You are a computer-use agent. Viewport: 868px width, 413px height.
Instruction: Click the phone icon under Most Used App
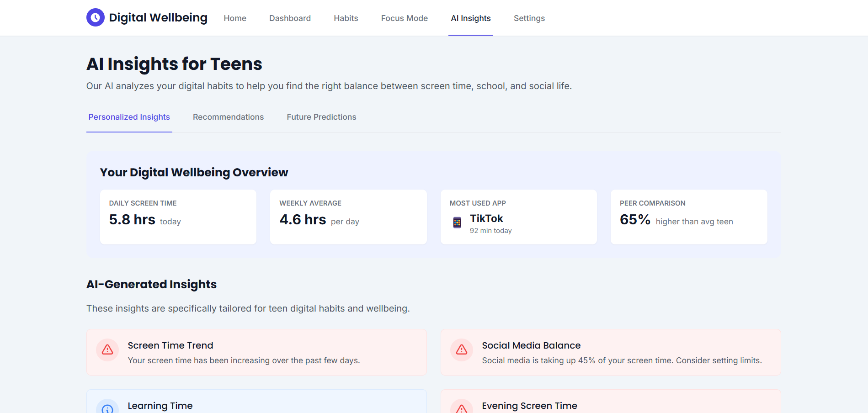[x=458, y=222]
